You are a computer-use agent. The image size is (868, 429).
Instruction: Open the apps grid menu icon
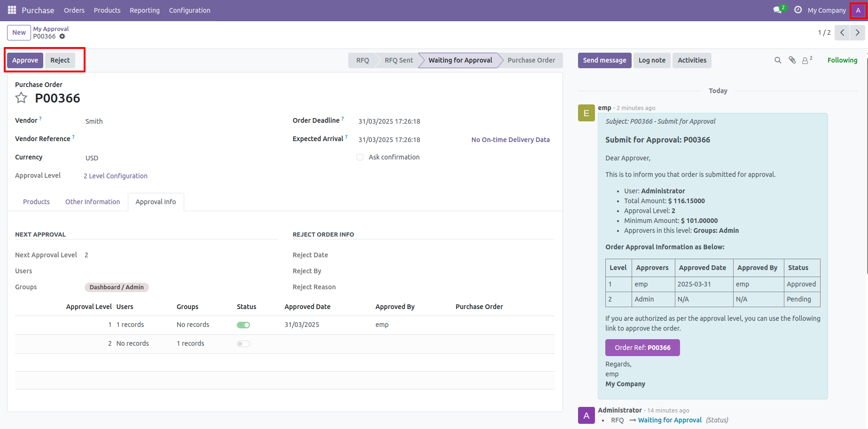pos(12,10)
